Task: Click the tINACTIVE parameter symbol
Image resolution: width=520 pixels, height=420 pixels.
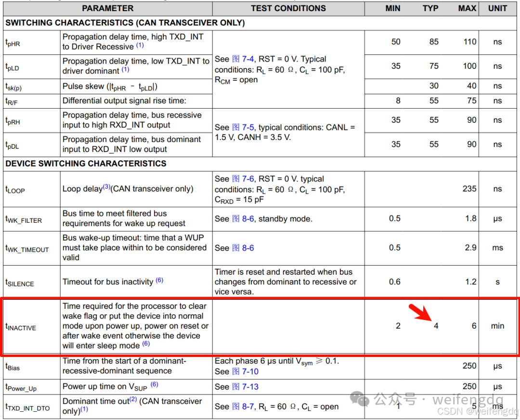Action: [21, 327]
